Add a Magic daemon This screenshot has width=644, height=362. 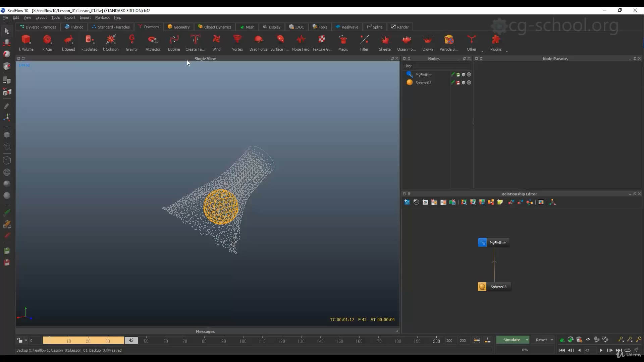tap(343, 43)
